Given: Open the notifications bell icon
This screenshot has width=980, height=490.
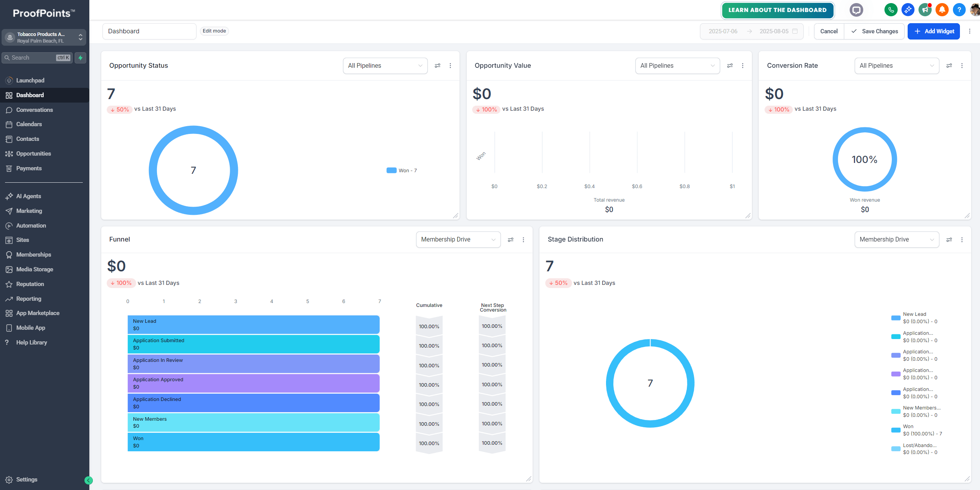Looking at the screenshot, I should click(x=942, y=10).
